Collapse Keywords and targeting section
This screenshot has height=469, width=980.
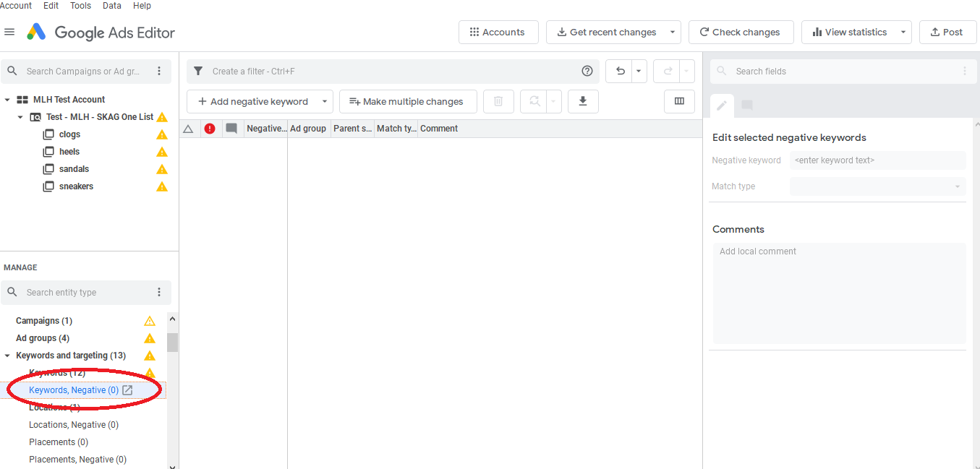pos(7,356)
